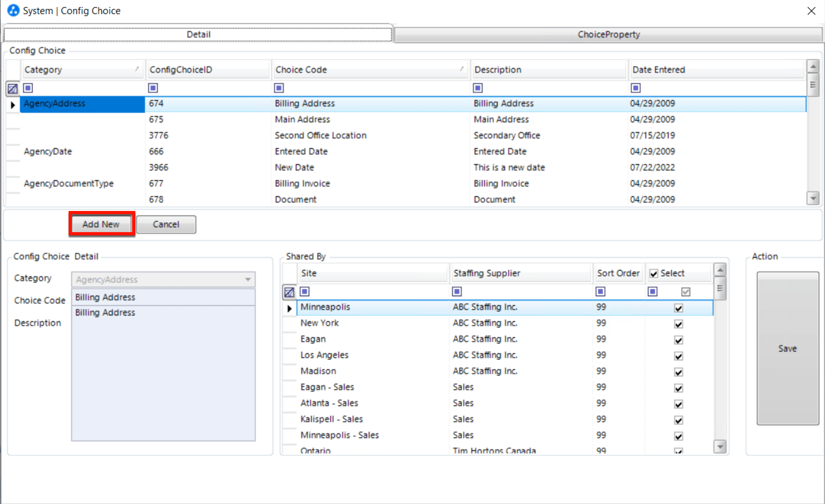This screenshot has height=504, width=825.
Task: Select the Detail tab
Action: coord(198,35)
